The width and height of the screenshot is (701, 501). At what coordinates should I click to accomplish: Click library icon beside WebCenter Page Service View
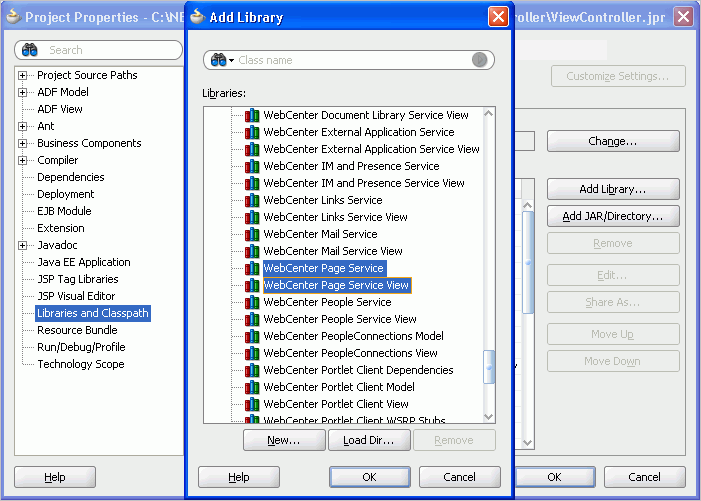click(x=252, y=285)
